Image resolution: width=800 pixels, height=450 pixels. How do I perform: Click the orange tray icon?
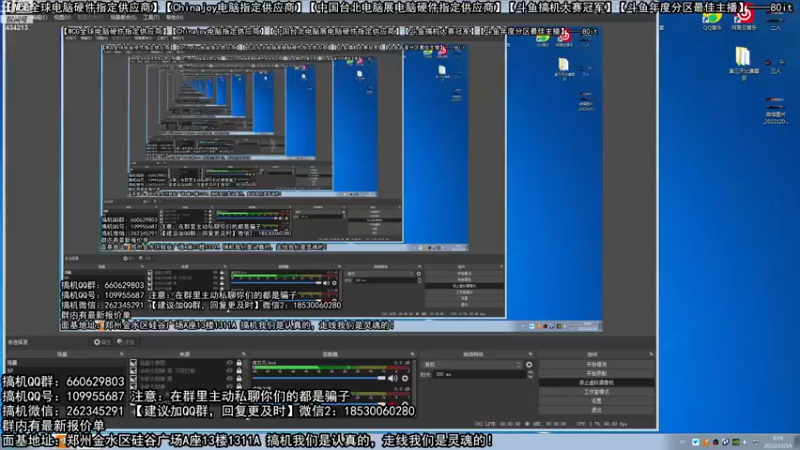706,442
